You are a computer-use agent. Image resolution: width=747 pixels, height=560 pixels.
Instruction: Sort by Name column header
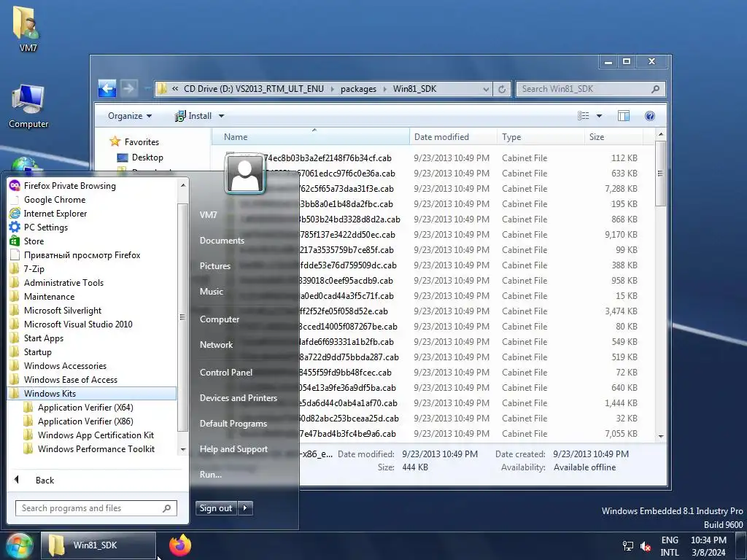tap(311, 136)
